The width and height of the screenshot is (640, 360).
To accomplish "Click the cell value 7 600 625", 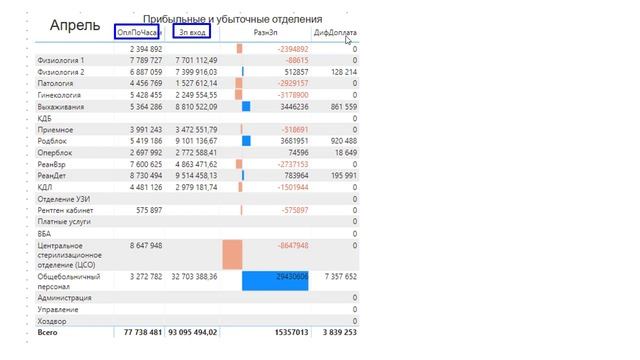I will (x=146, y=164).
